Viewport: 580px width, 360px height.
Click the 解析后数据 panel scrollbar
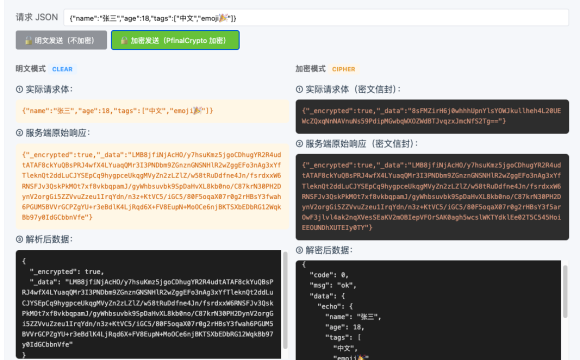point(285,300)
